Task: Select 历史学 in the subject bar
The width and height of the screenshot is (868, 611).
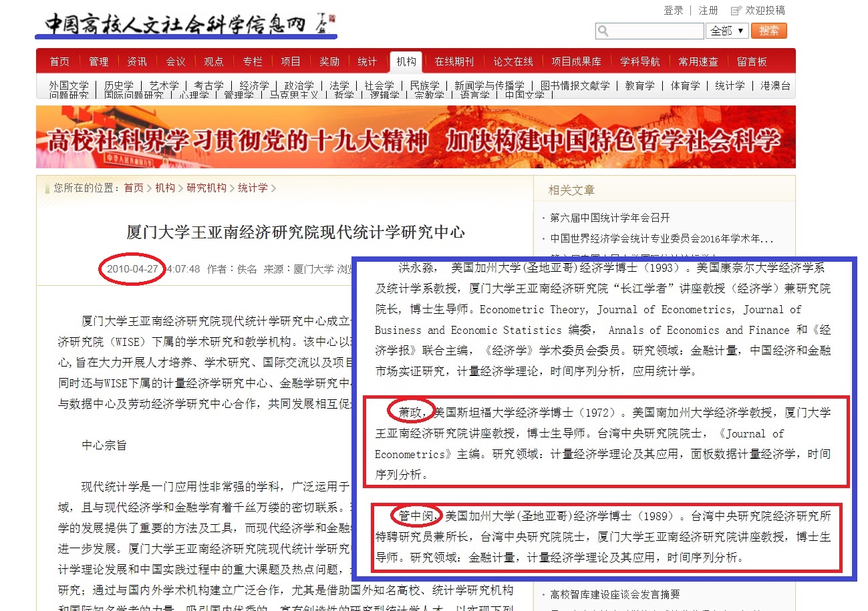Action: click(x=118, y=86)
